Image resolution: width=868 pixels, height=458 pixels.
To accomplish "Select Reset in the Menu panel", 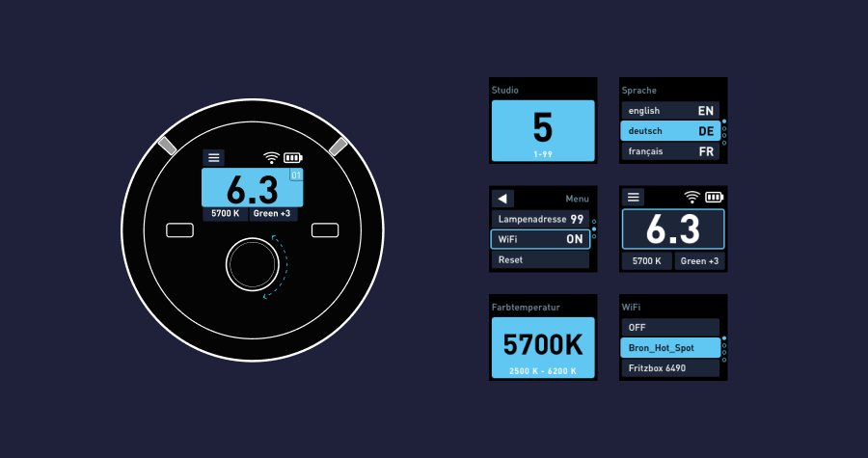I will pos(540,259).
